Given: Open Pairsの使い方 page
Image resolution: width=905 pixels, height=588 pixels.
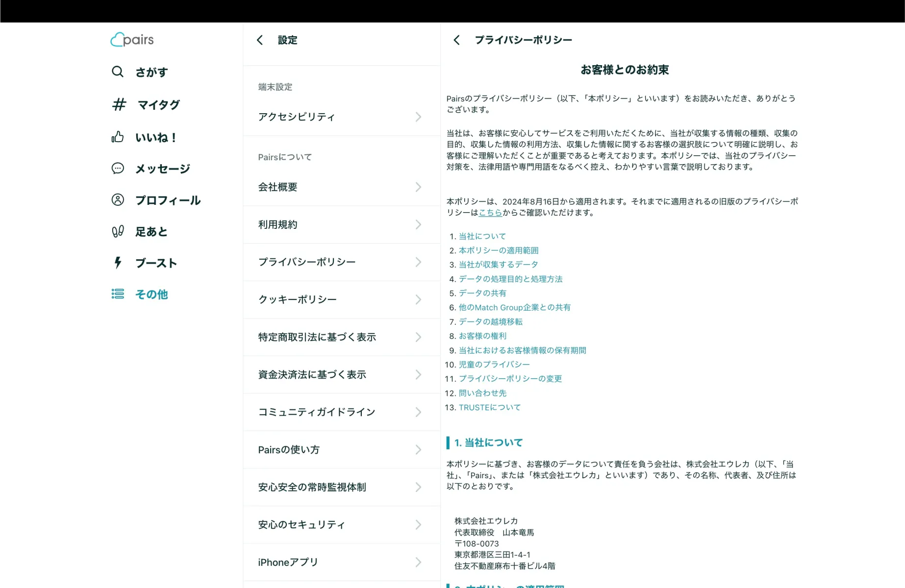Looking at the screenshot, I should pos(342,449).
